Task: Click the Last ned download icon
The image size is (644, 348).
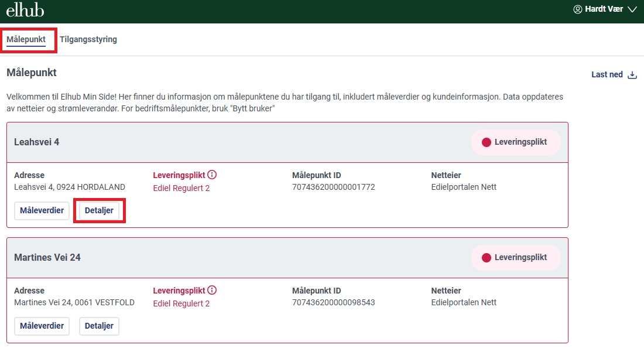Action: (632, 75)
